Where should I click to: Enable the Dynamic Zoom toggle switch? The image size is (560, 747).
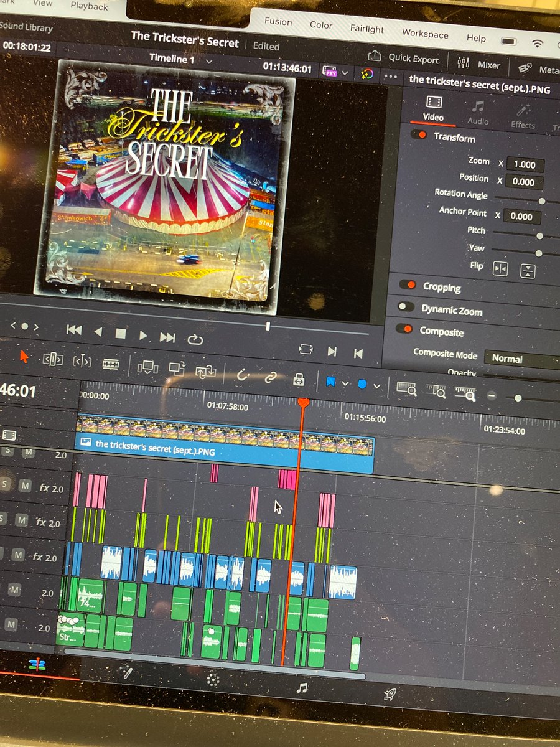(406, 306)
